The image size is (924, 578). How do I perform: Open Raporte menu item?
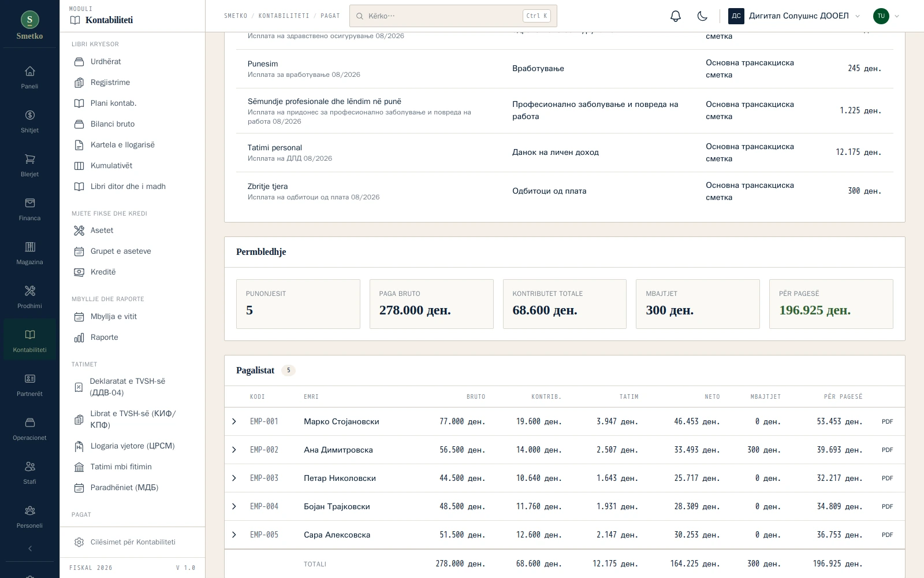132,338
